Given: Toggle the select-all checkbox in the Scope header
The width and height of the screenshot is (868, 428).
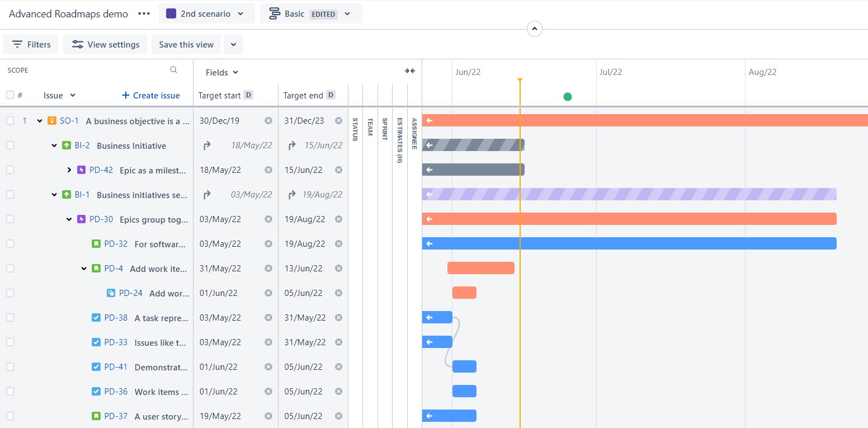Looking at the screenshot, I should [10, 95].
